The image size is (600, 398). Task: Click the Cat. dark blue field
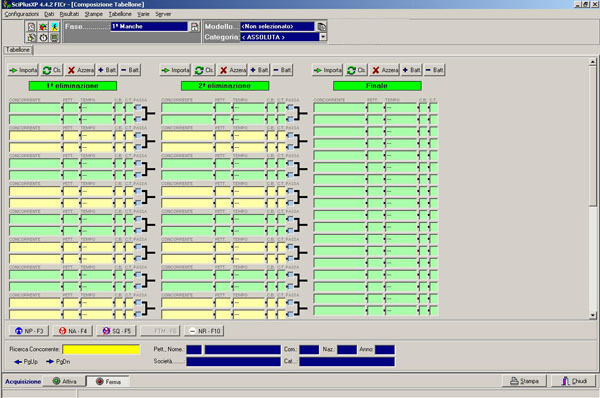[347, 362]
